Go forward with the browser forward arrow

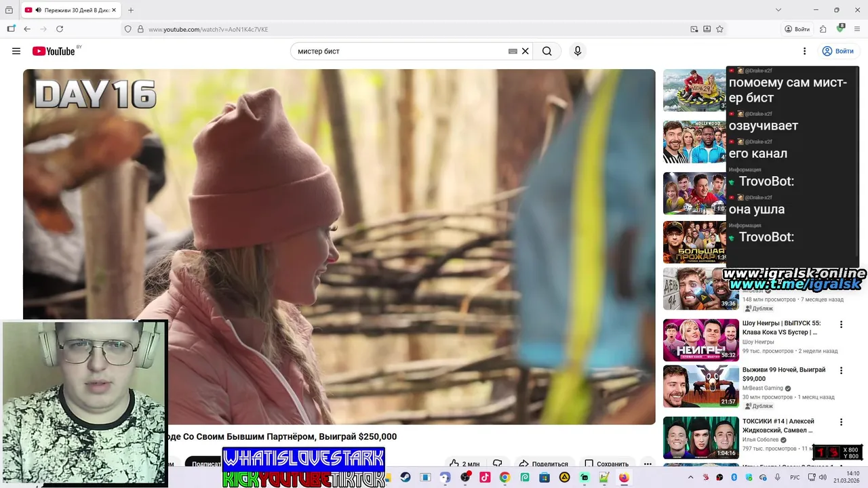tap(43, 29)
